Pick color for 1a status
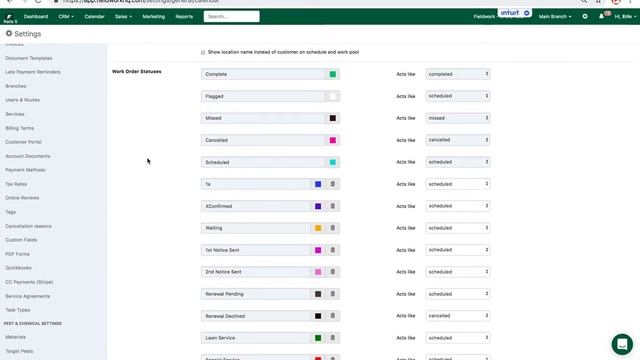 click(318, 184)
